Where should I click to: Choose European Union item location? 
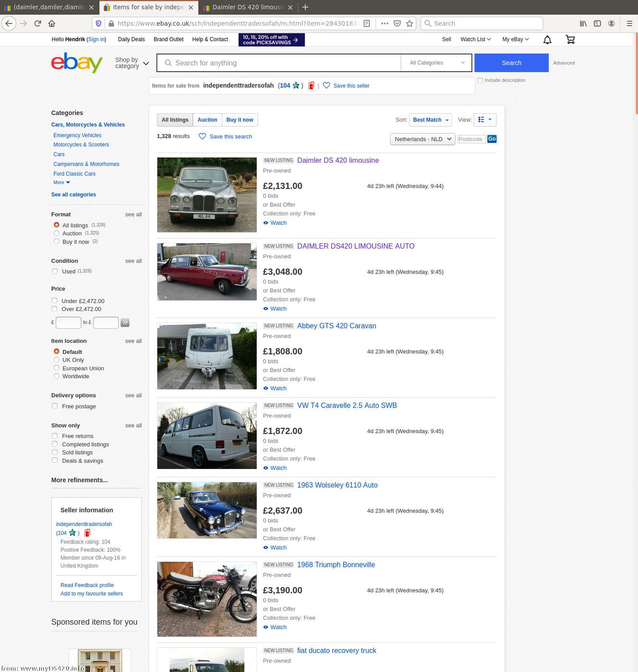57,368
